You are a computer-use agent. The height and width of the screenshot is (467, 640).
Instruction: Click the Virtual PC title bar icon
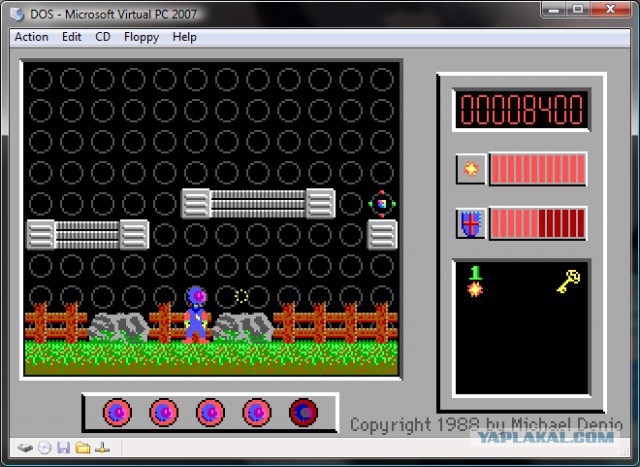(17, 14)
